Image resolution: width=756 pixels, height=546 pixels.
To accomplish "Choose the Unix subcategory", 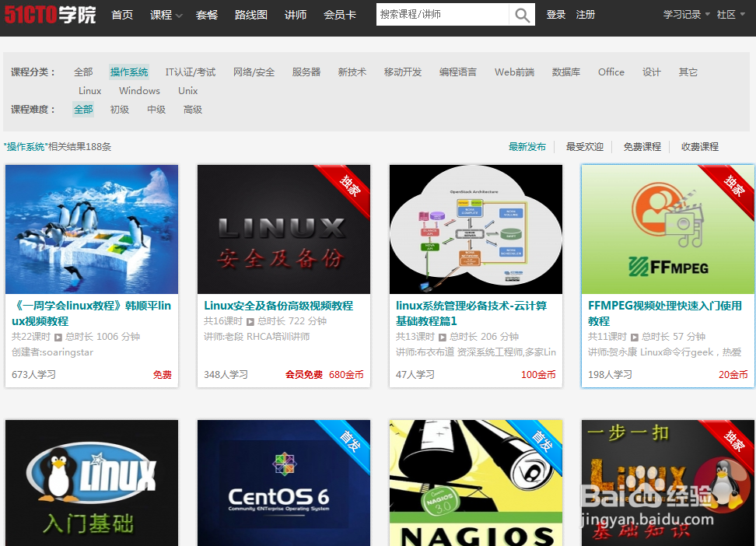I will click(187, 91).
